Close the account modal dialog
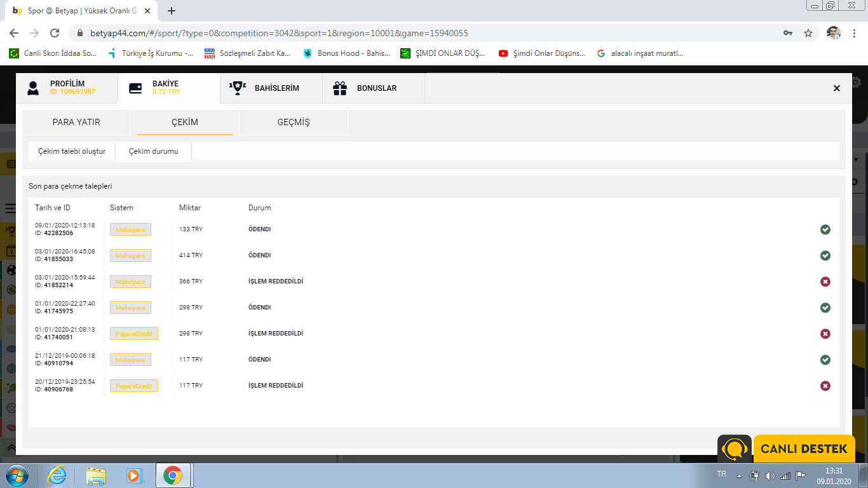Image resolution: width=868 pixels, height=488 pixels. tap(836, 88)
